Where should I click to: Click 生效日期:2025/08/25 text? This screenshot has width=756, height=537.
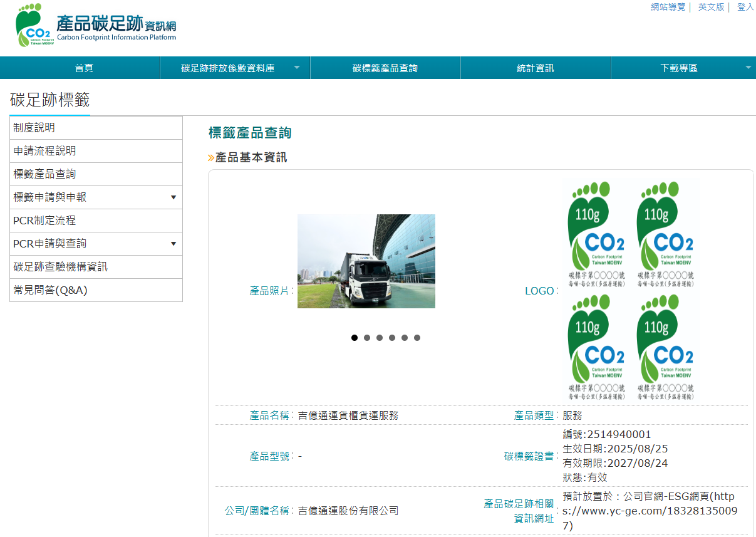click(x=615, y=449)
